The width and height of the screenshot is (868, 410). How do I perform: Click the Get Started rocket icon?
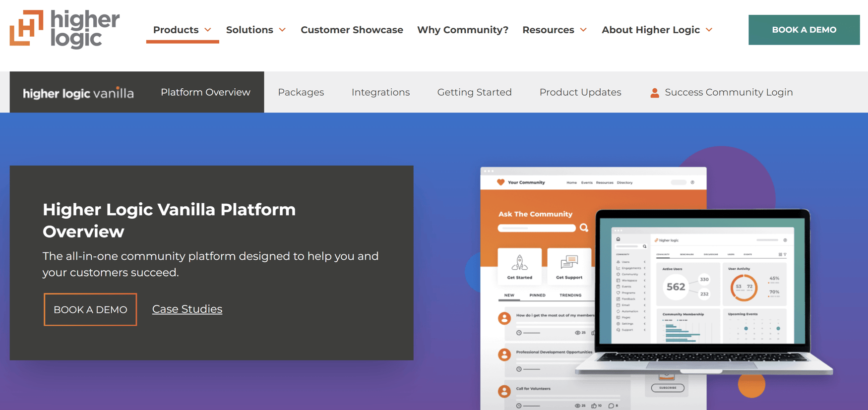point(519,262)
